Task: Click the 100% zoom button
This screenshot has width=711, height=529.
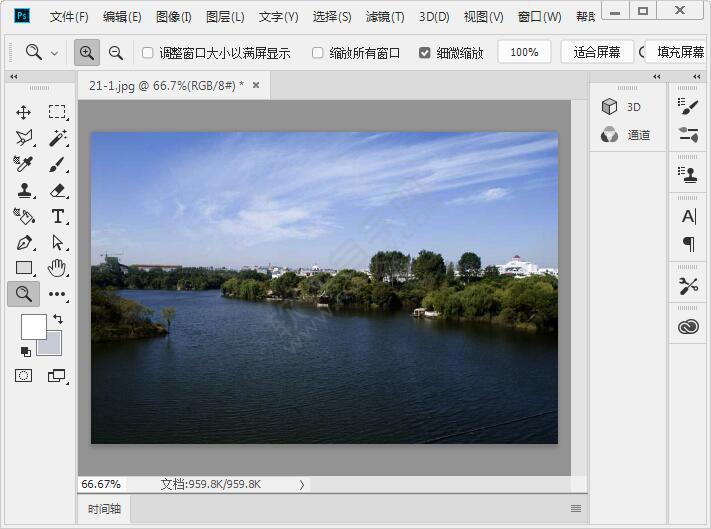Action: pos(524,52)
